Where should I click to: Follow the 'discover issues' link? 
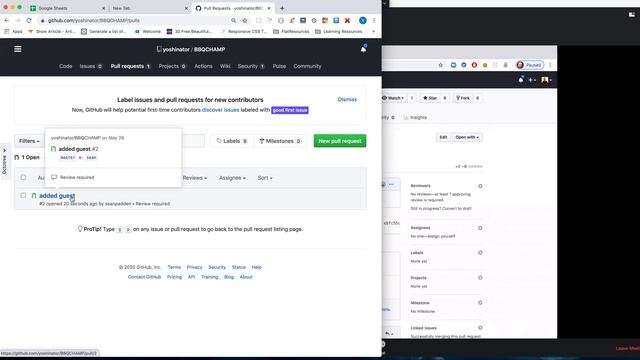tap(220, 110)
